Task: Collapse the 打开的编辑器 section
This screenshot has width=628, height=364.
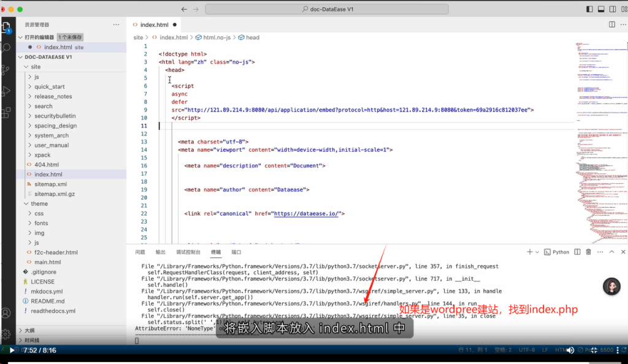Action: point(20,37)
